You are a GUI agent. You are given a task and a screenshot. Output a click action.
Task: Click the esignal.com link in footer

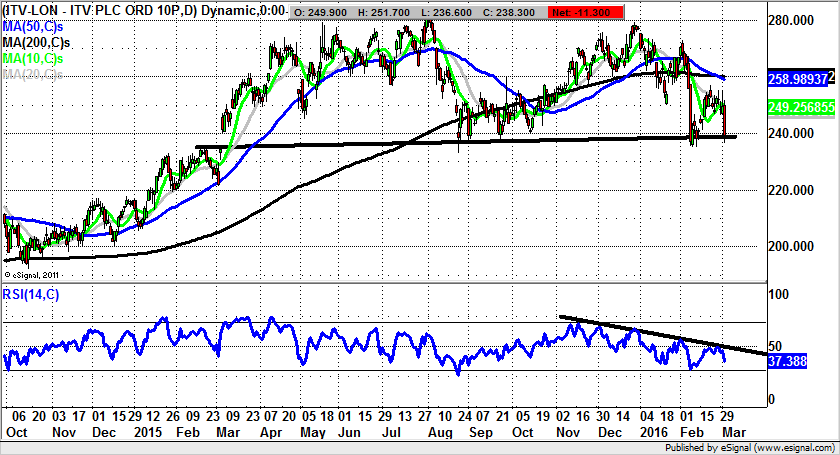[778, 448]
